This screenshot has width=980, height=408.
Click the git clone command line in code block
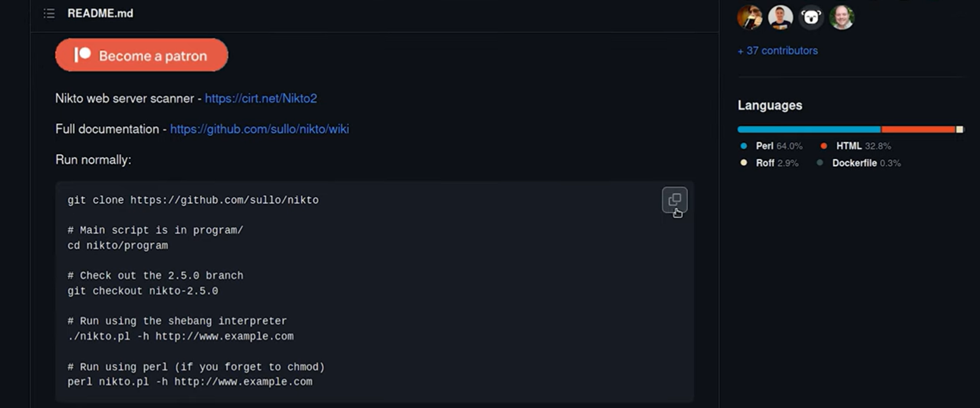point(193,200)
